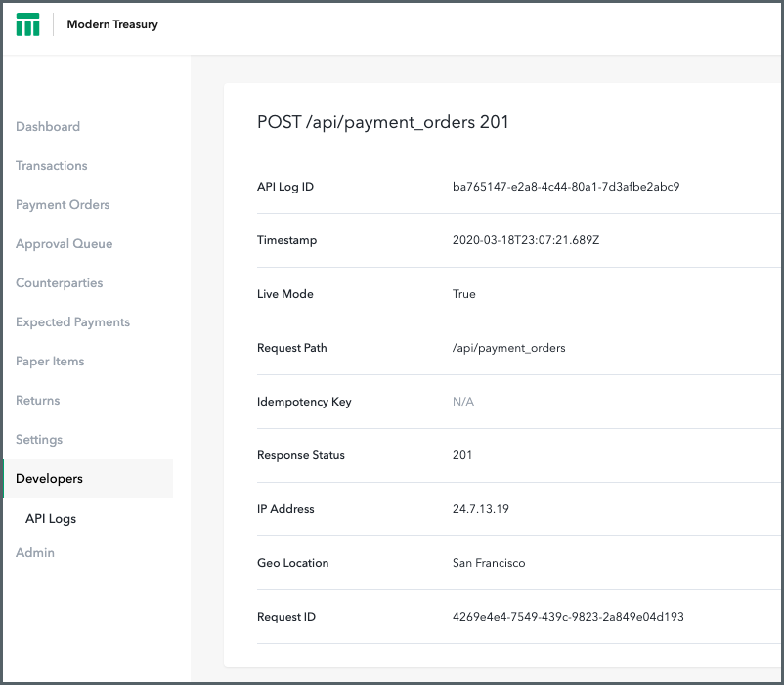Click the /api/payment_orders request path value
The image size is (784, 685).
pos(509,348)
